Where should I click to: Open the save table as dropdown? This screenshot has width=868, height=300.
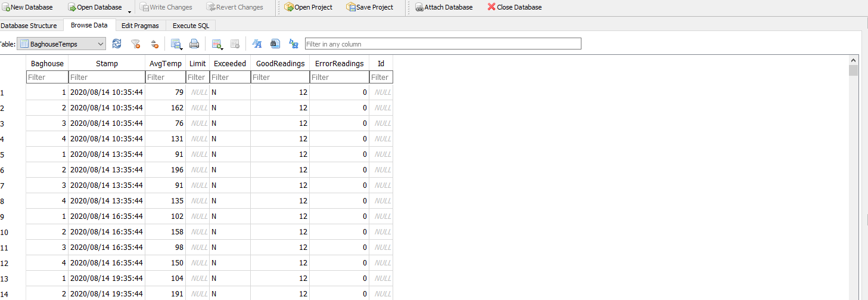pyautogui.click(x=176, y=44)
